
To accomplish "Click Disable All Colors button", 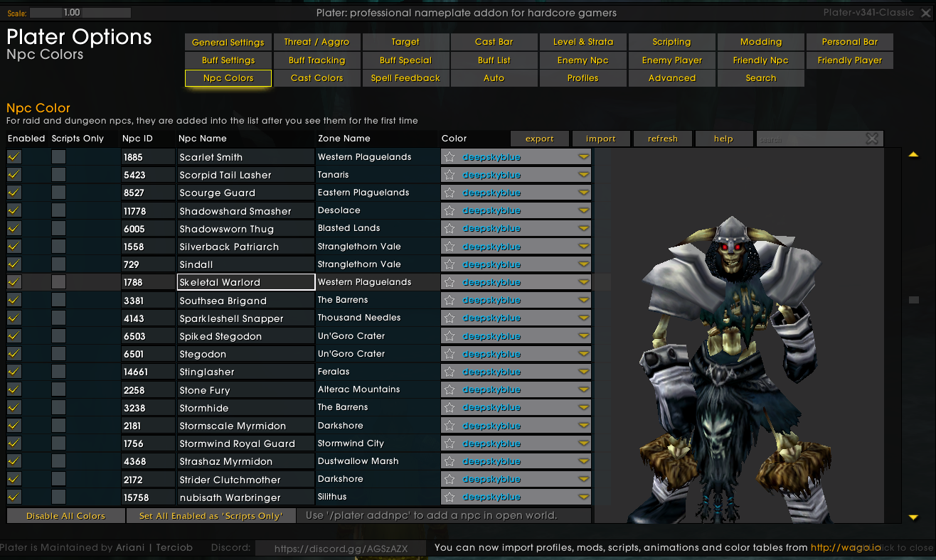I will pos(65,516).
